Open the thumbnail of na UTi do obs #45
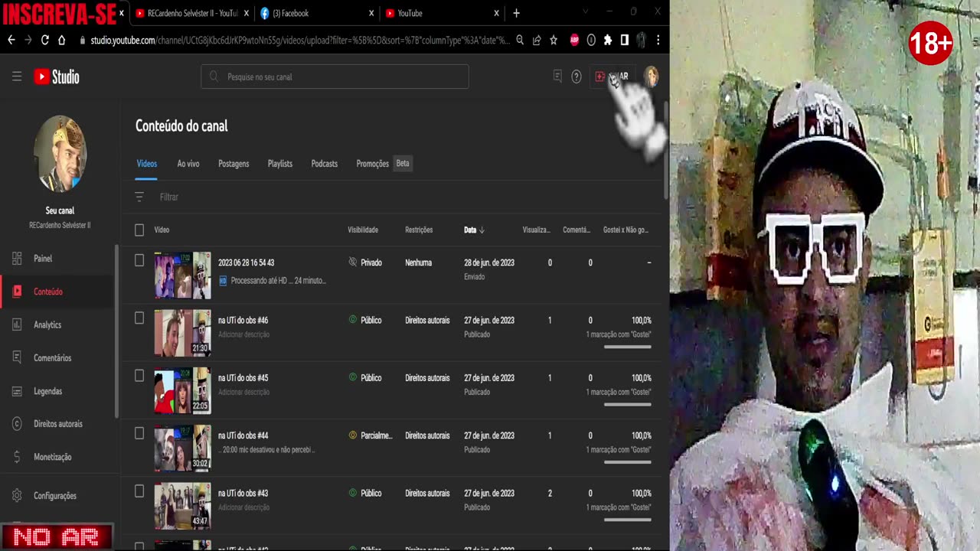The width and height of the screenshot is (980, 551). [182, 390]
